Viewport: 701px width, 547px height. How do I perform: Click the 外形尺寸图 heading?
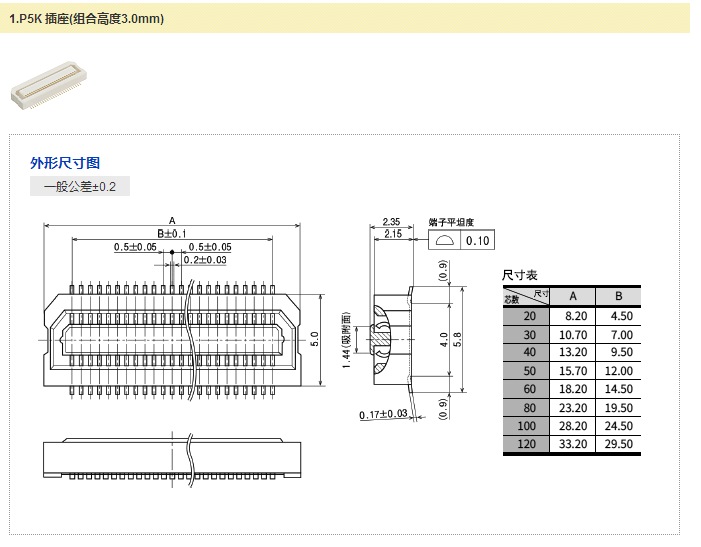point(65,163)
